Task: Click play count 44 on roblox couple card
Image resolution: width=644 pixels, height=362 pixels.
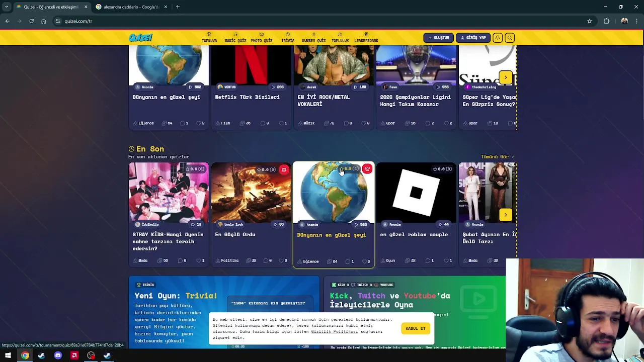Action: tap(444, 225)
